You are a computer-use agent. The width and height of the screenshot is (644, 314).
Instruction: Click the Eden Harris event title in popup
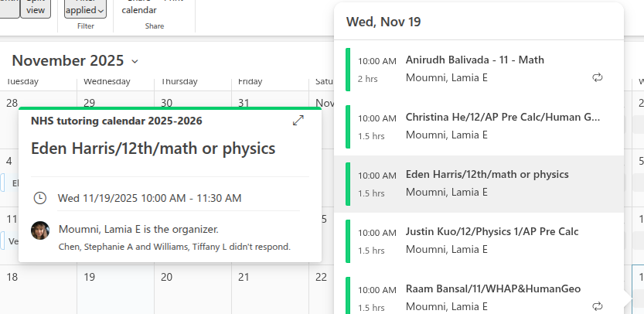click(x=153, y=148)
